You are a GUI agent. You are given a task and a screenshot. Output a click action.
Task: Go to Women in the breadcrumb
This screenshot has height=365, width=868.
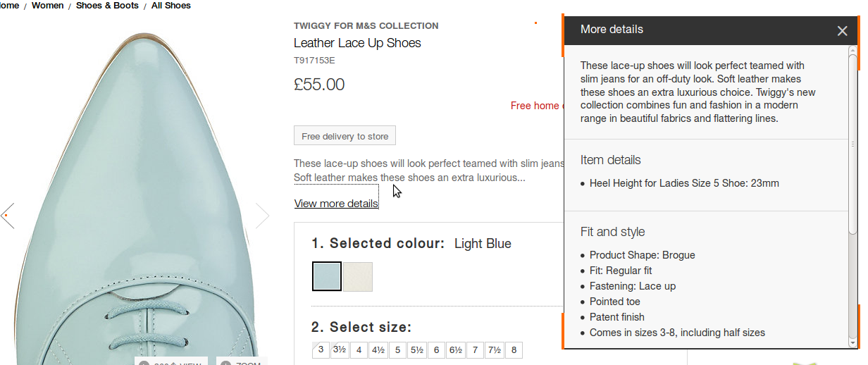coord(48,6)
